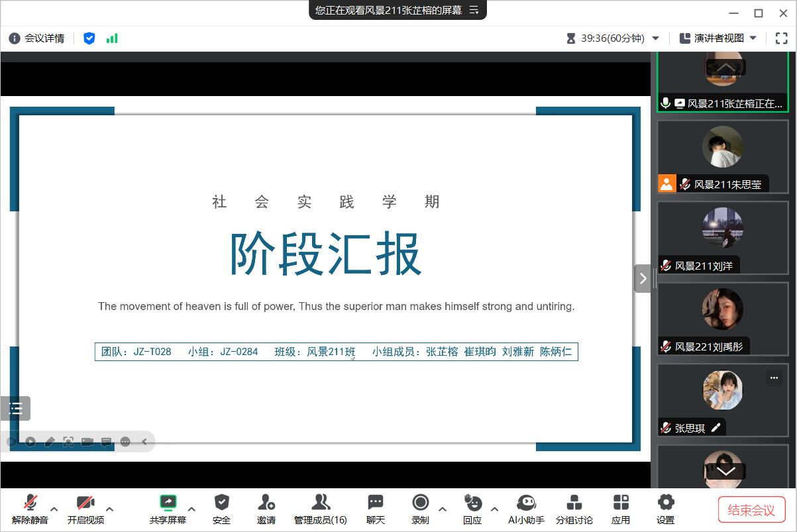The height and width of the screenshot is (532, 797).
Task: Open the Apps (应用) grid icon
Action: [x=621, y=503]
